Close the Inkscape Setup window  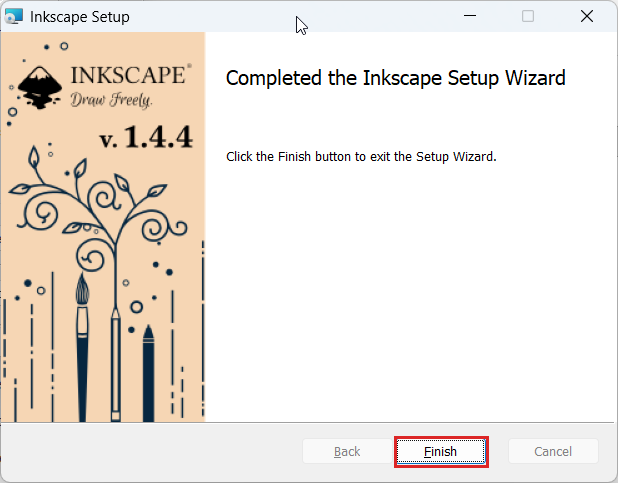click(587, 17)
